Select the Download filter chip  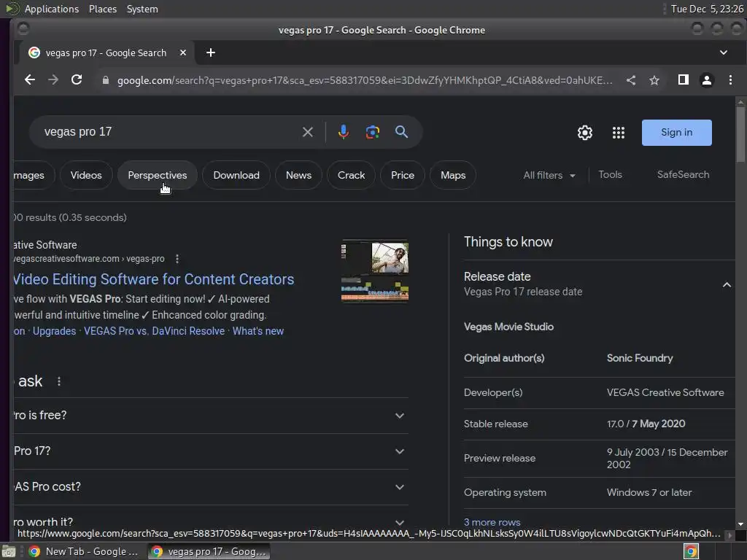236,175
